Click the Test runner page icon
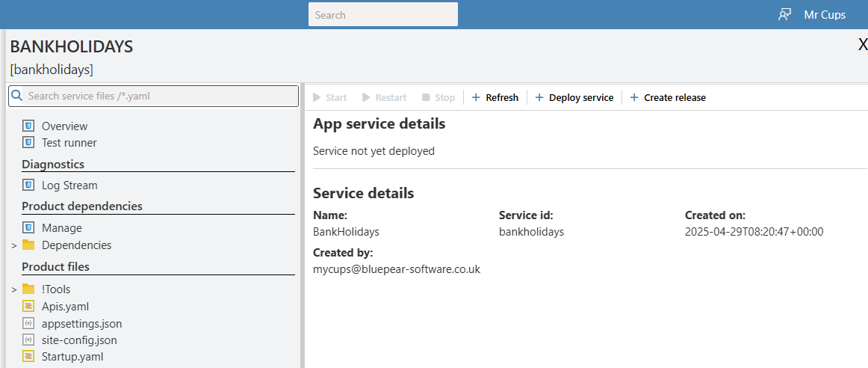This screenshot has height=368, width=868. [x=28, y=143]
